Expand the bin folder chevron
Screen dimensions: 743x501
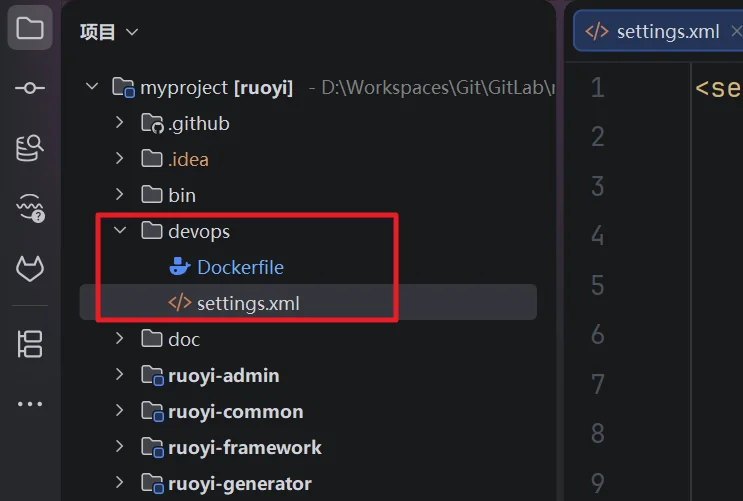pos(119,194)
